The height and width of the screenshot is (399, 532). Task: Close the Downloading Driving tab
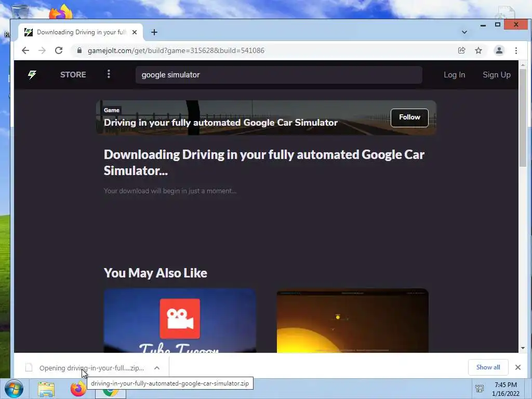pyautogui.click(x=135, y=32)
